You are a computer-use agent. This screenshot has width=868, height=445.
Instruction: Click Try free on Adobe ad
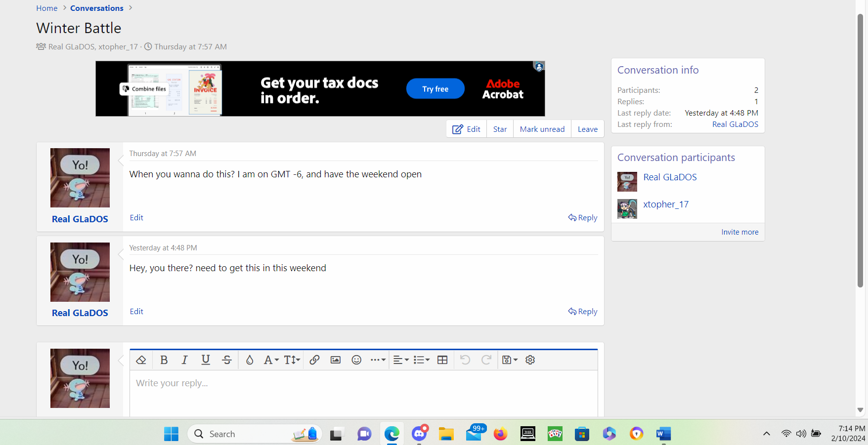(435, 89)
